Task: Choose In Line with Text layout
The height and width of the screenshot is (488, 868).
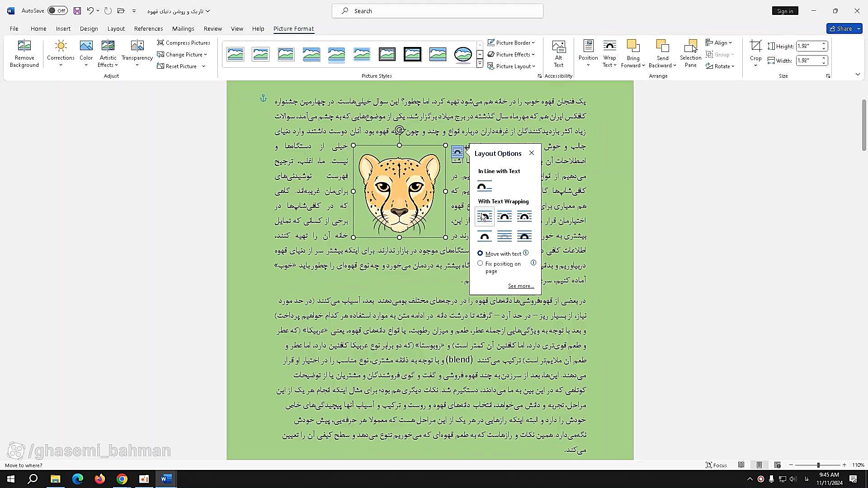Action: (484, 186)
